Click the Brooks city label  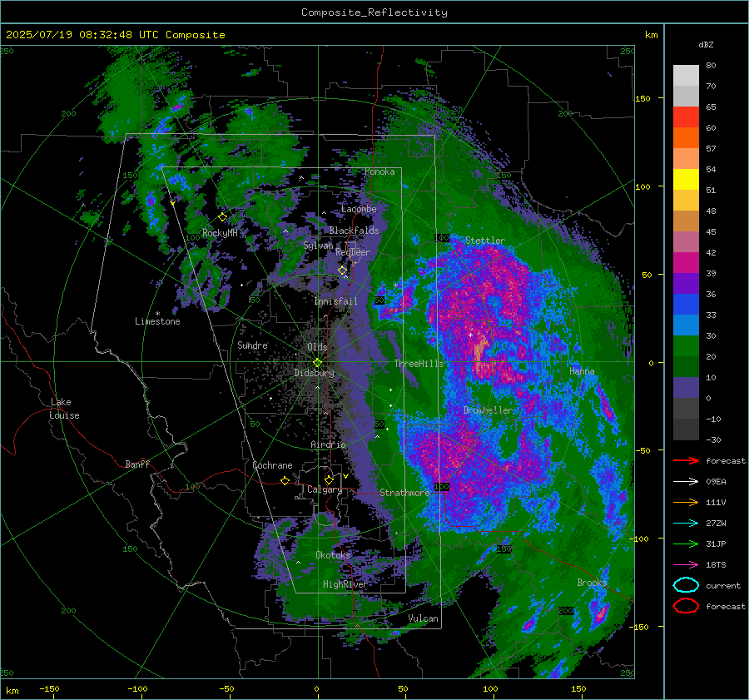pyautogui.click(x=592, y=583)
